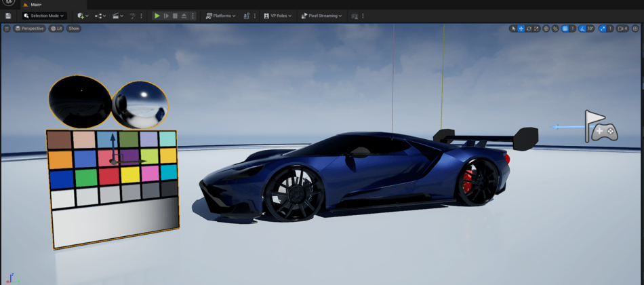Click the Save current level icon
644x285 pixels.
7,16
